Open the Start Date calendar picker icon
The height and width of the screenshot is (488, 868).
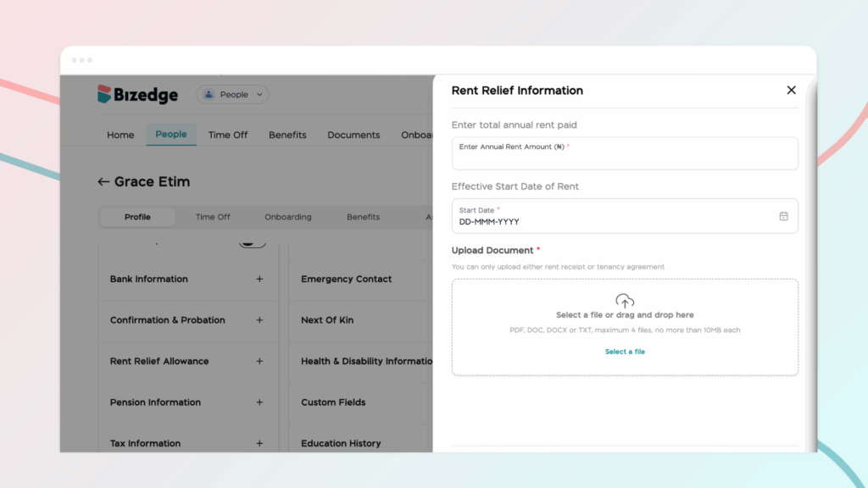coord(783,216)
